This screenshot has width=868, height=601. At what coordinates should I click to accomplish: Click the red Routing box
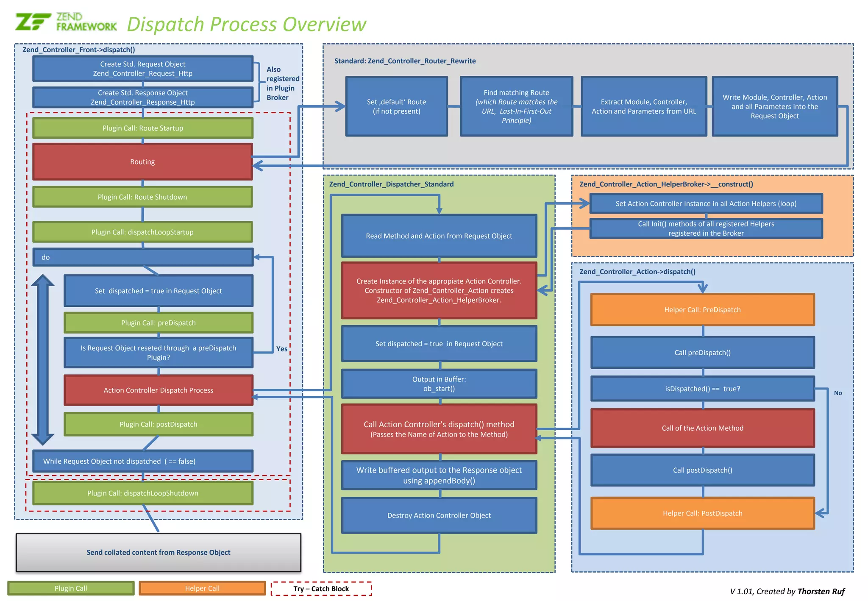142,162
